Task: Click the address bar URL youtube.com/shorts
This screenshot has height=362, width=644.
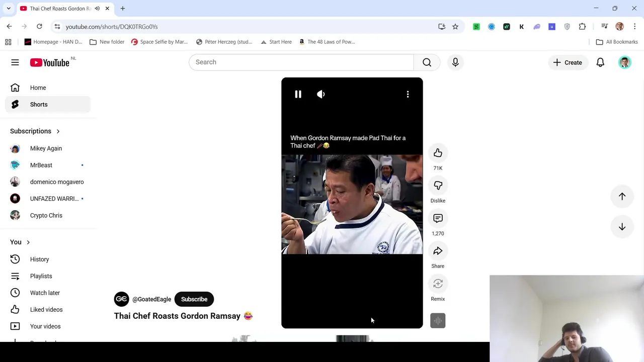Action: [112, 27]
